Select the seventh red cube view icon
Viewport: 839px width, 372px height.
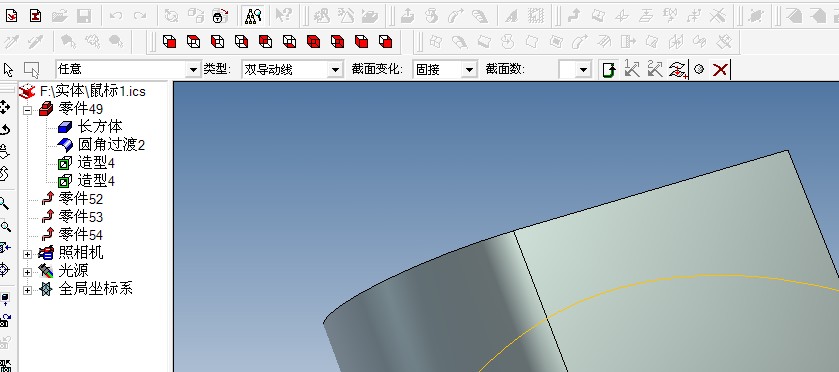314,41
